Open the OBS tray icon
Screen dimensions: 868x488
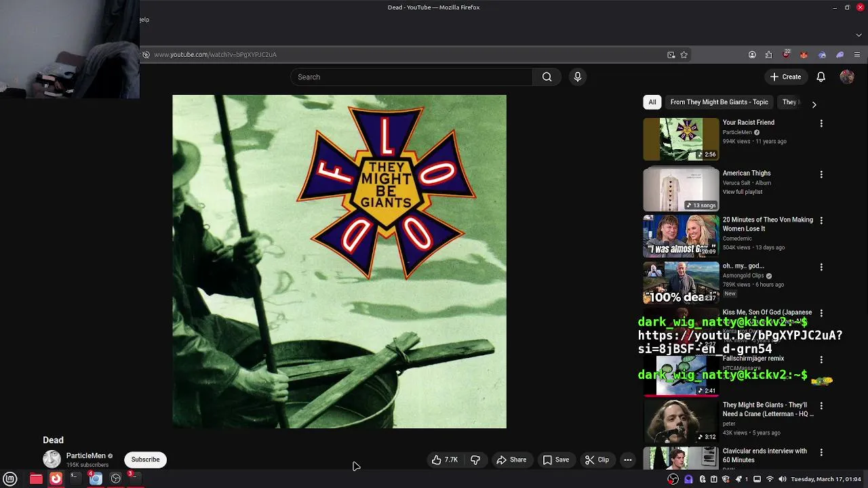click(673, 479)
